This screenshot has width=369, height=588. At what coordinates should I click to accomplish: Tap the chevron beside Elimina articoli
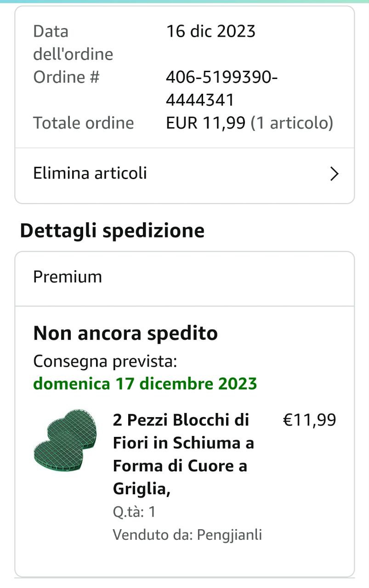point(335,174)
